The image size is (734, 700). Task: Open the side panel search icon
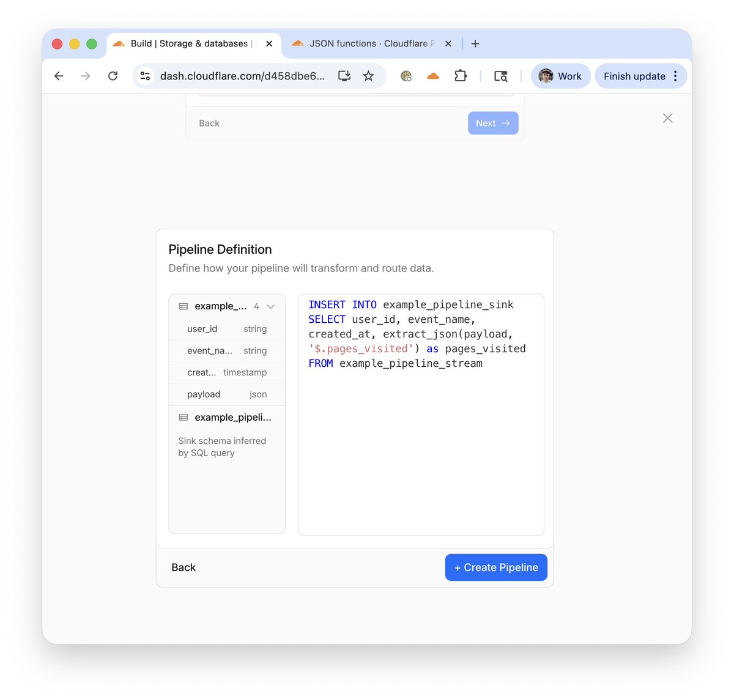pyautogui.click(x=500, y=76)
